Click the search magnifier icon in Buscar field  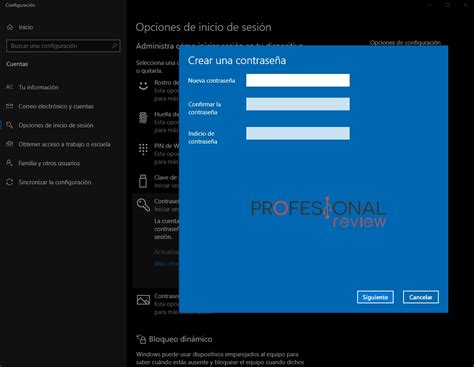[115, 46]
